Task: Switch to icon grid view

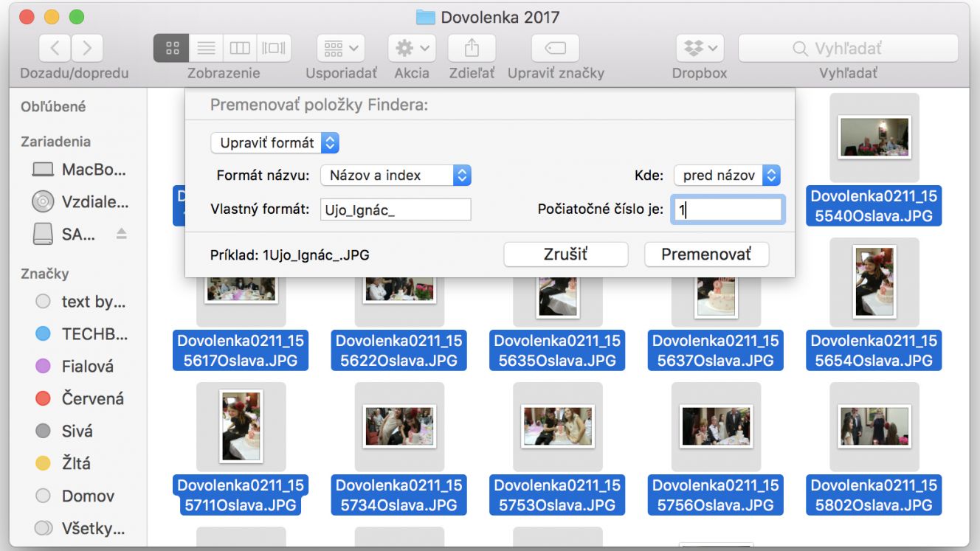Action: coord(171,48)
